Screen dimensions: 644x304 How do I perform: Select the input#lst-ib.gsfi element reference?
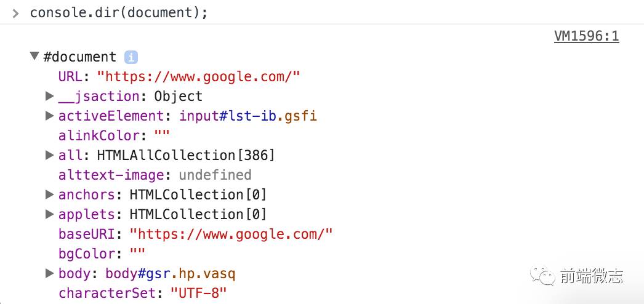[248, 116]
